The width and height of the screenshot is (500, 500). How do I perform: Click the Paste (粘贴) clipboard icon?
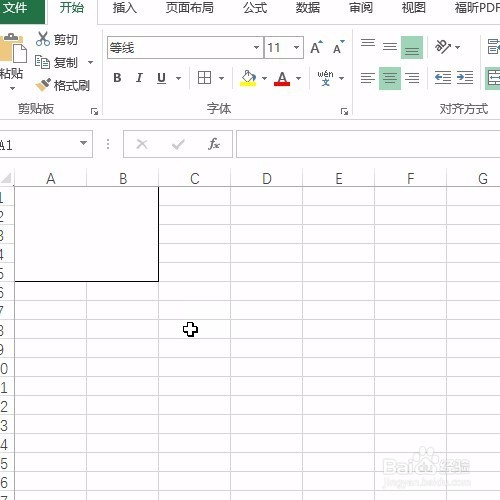(13, 48)
